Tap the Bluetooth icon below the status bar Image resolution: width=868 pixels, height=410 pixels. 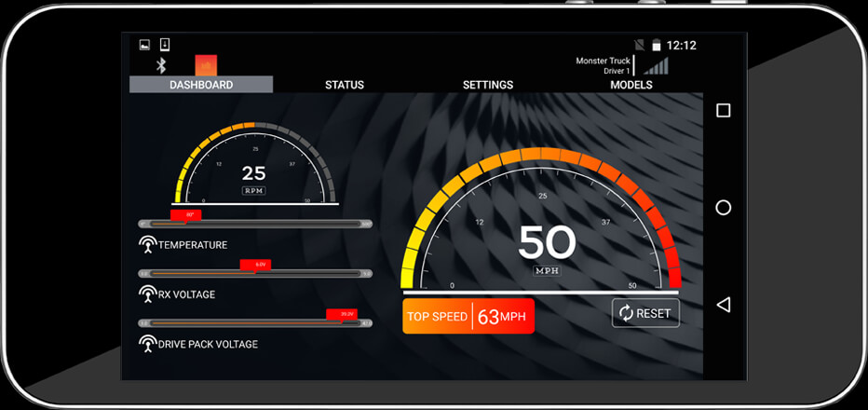pos(160,65)
